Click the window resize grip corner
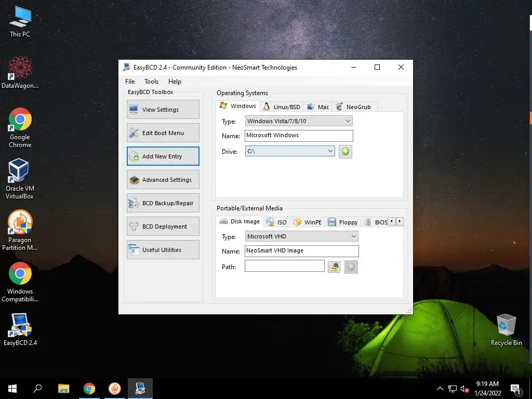Viewport: 532px width, 399px height. [409, 310]
